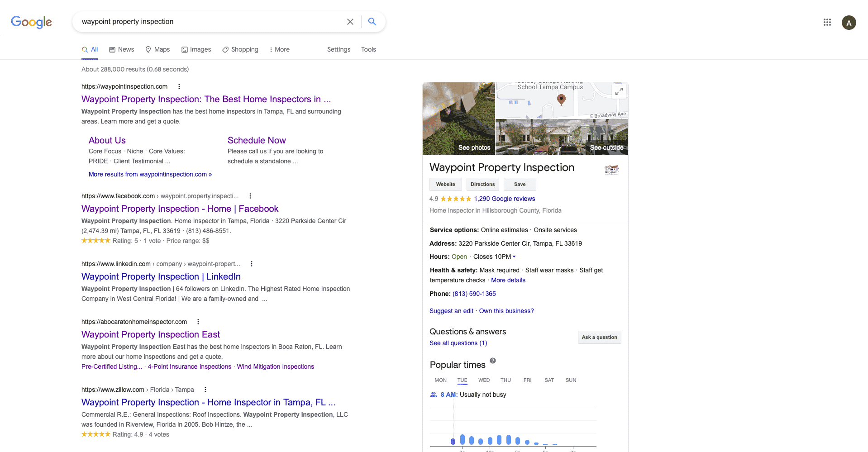
Task: Select WED in popular times
Action: click(484, 380)
